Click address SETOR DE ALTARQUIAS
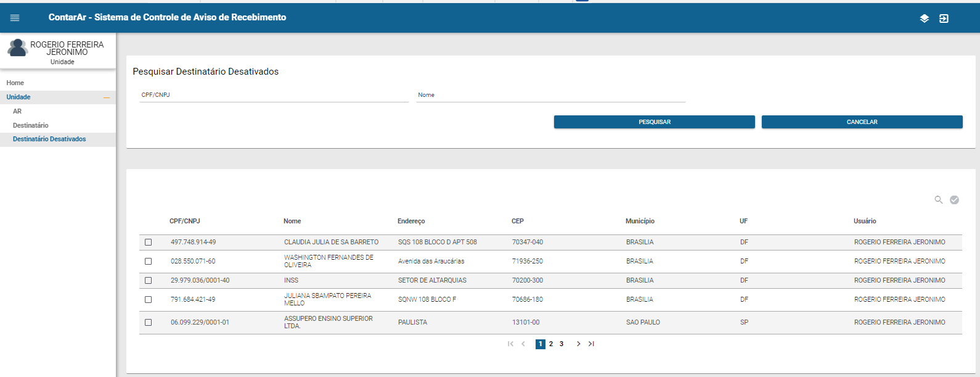The image size is (980, 377). pos(432,281)
